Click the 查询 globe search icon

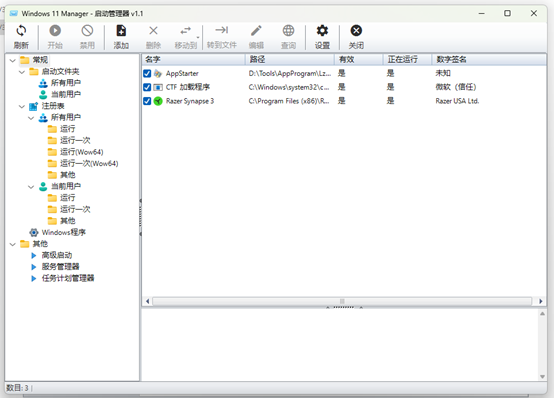[288, 31]
